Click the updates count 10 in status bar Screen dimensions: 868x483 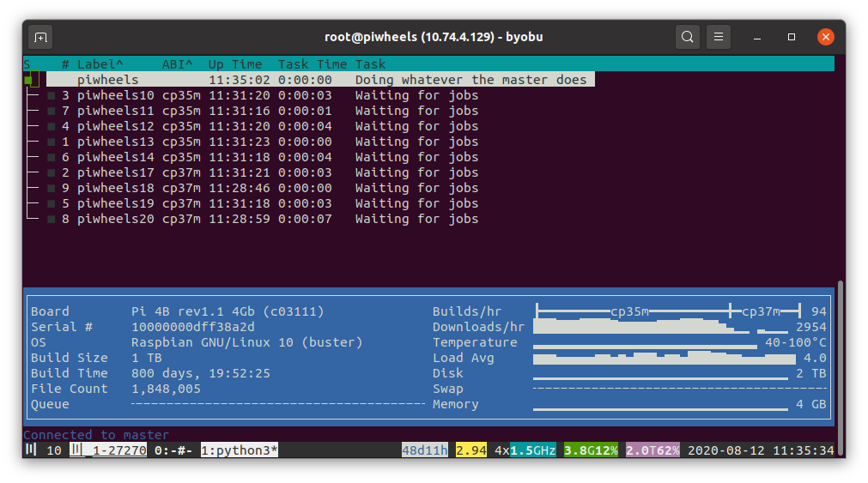click(x=54, y=450)
